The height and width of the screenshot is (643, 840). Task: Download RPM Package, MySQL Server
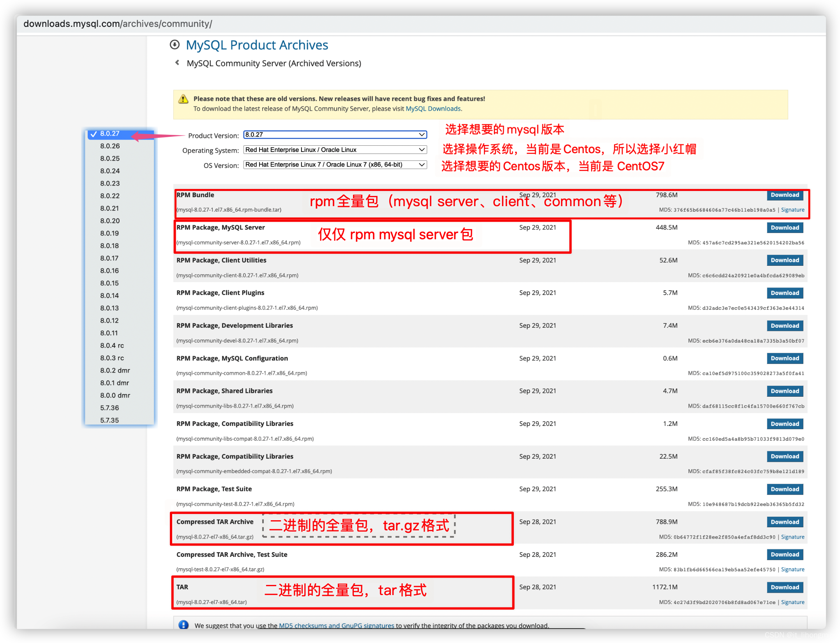[x=785, y=228]
